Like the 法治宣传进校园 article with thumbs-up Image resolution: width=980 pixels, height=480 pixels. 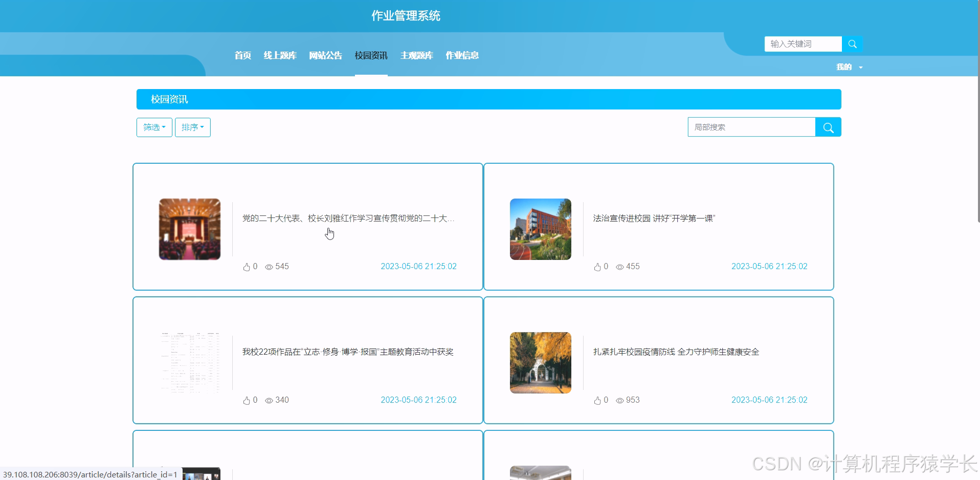click(x=597, y=267)
